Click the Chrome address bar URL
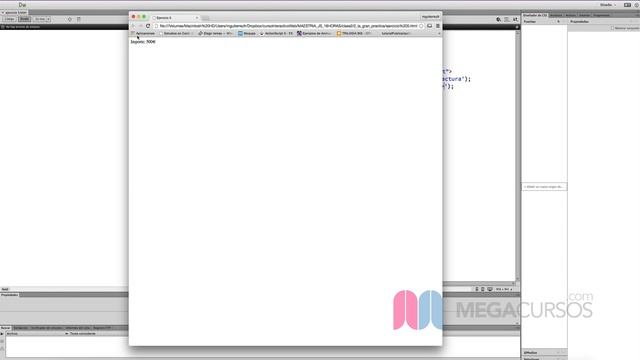 pos(289,26)
